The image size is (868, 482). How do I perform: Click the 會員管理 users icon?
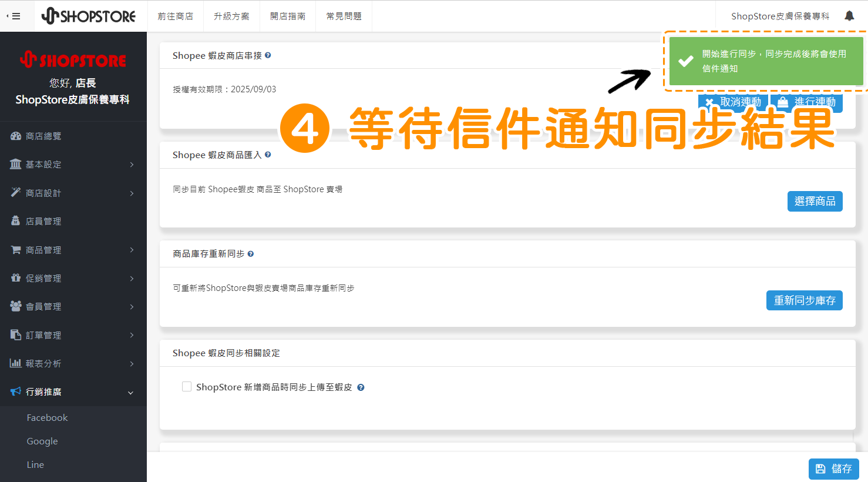point(16,306)
